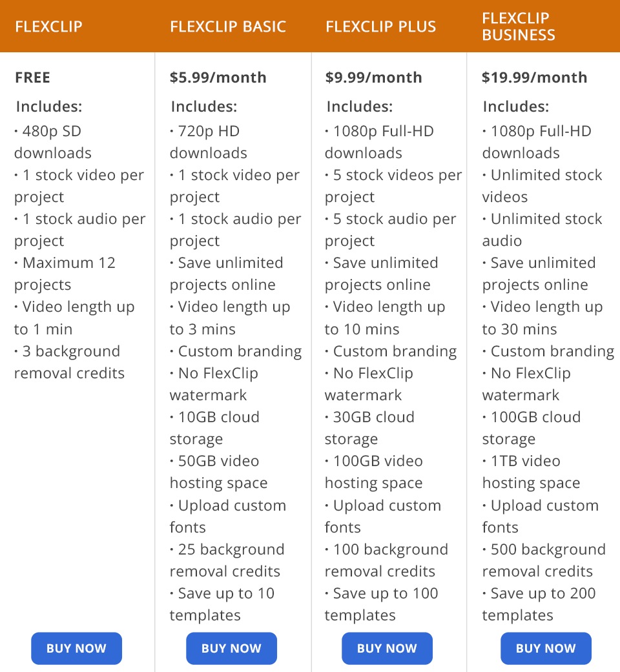Select the FLEXCLIP BASIC column header

pyautogui.click(x=228, y=27)
